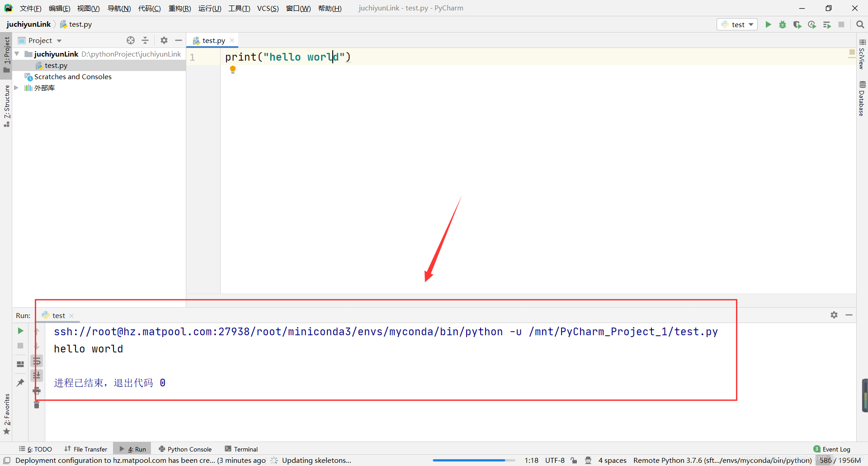The height and width of the screenshot is (466, 868).
Task: Collapse all in Project panel toolbar
Action: tap(145, 40)
